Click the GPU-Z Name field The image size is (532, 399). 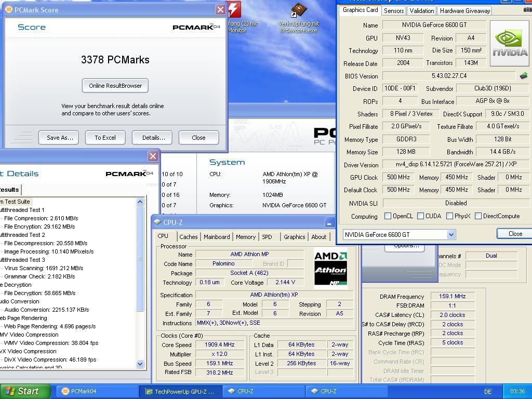click(x=434, y=25)
